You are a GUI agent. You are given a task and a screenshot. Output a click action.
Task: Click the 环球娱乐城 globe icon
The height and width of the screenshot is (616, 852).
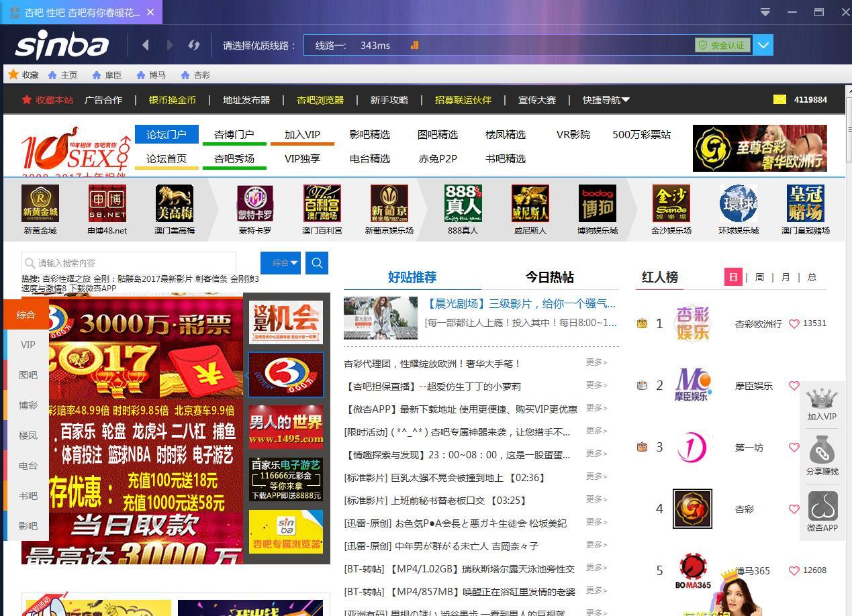pos(739,203)
